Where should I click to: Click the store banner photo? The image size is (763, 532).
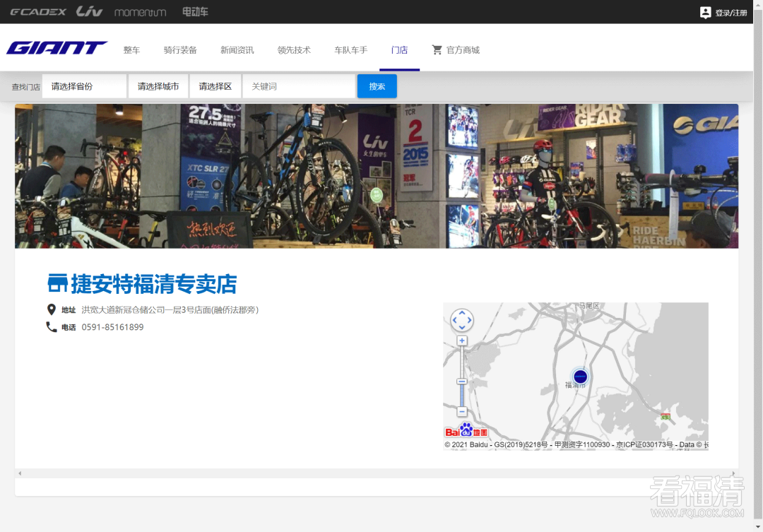pyautogui.click(x=377, y=176)
